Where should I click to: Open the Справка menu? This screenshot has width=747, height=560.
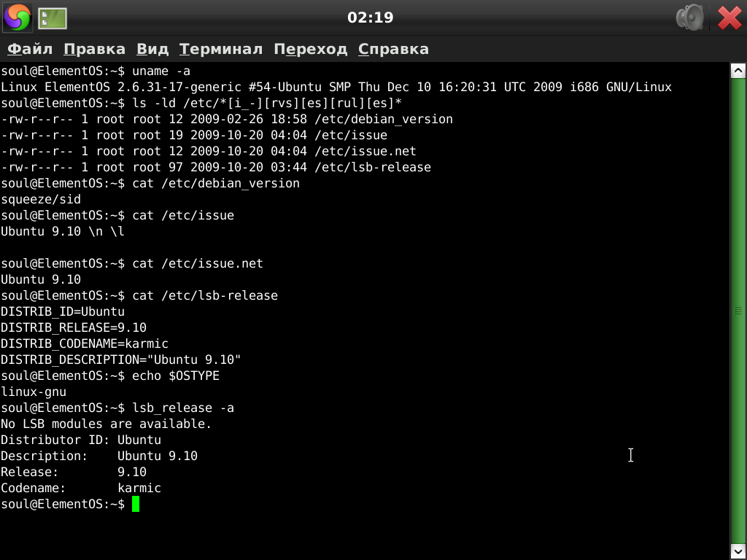point(393,49)
